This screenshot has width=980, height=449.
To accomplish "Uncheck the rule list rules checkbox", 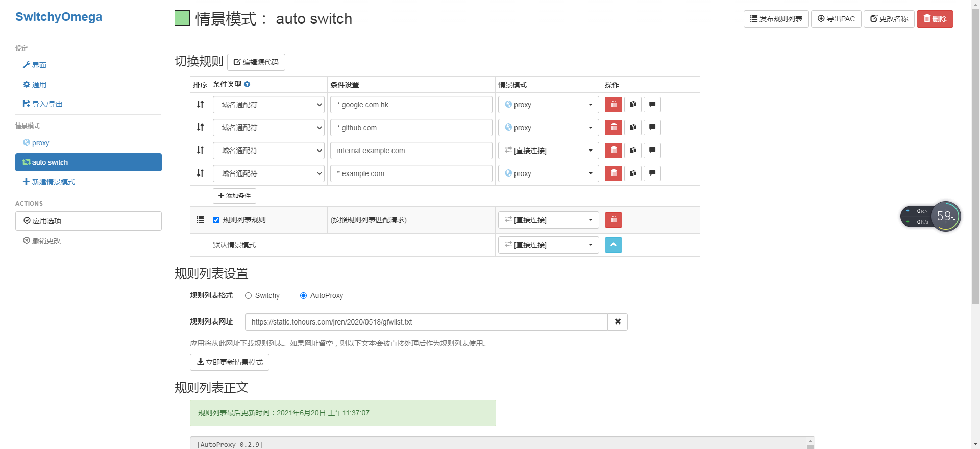I will coord(216,220).
